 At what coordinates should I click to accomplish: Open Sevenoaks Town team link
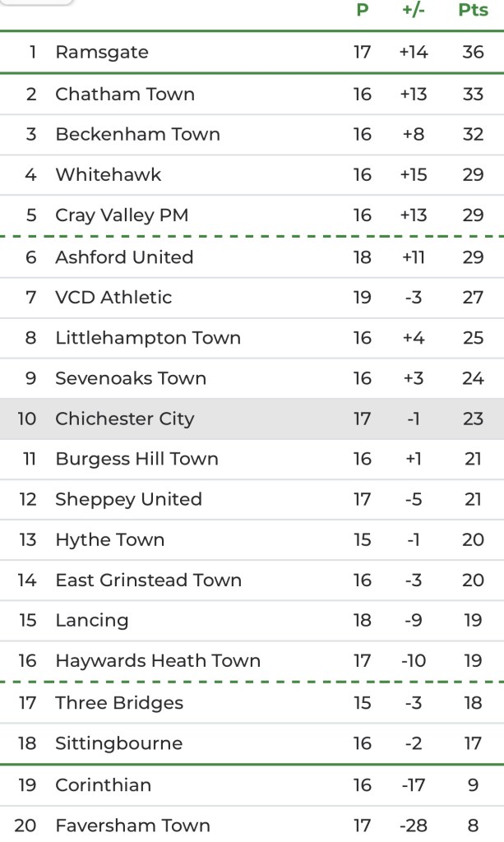tap(131, 378)
